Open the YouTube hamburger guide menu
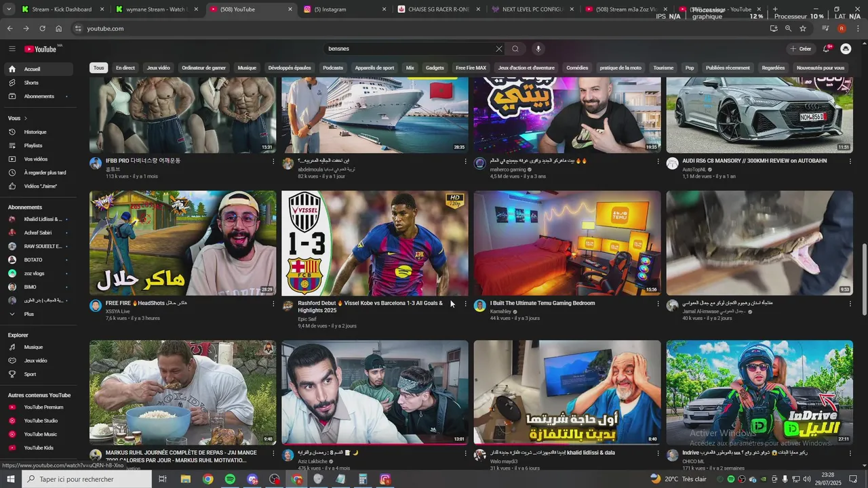 coord(12,49)
